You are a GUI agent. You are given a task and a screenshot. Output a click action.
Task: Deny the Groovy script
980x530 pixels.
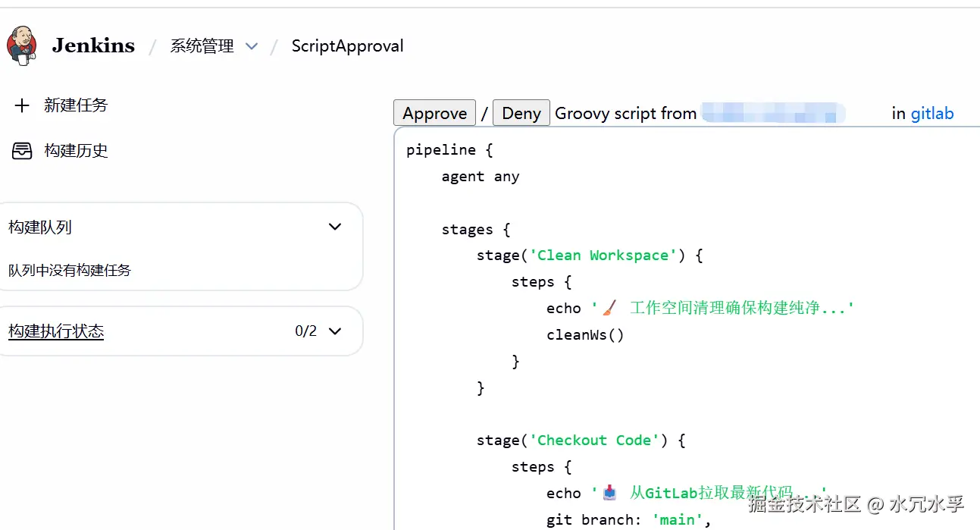[x=521, y=113]
